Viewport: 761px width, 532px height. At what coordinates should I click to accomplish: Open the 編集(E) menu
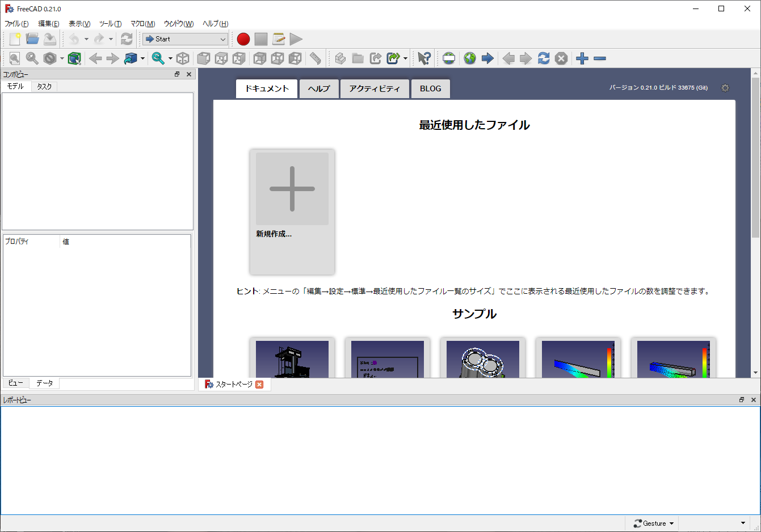[x=49, y=24]
